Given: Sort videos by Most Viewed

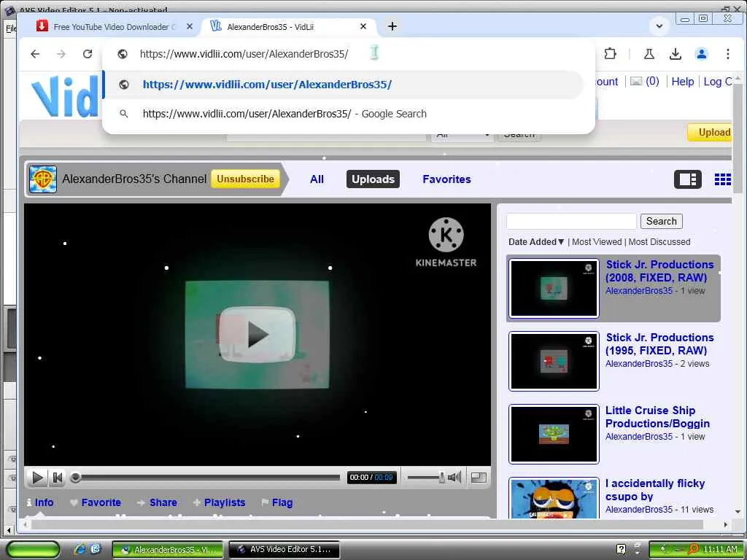Looking at the screenshot, I should click(x=597, y=242).
